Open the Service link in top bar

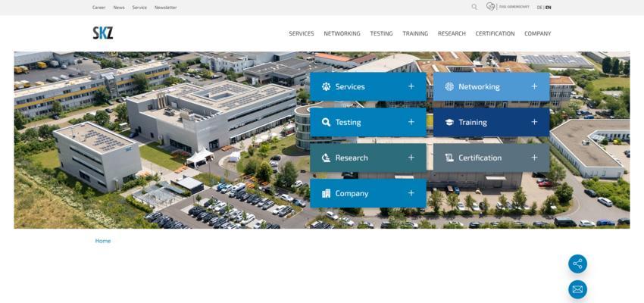click(x=139, y=8)
